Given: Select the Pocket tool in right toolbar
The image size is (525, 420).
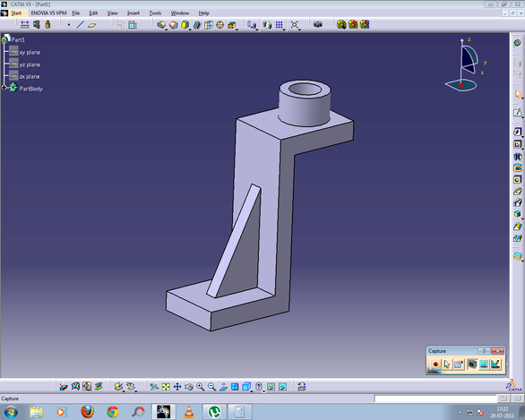Looking at the screenshot, I should (x=517, y=144).
